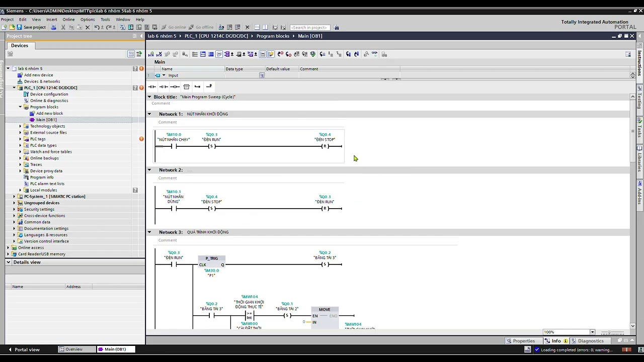The height and width of the screenshot is (362, 644).
Task: Click the Search in project field
Action: (310, 27)
